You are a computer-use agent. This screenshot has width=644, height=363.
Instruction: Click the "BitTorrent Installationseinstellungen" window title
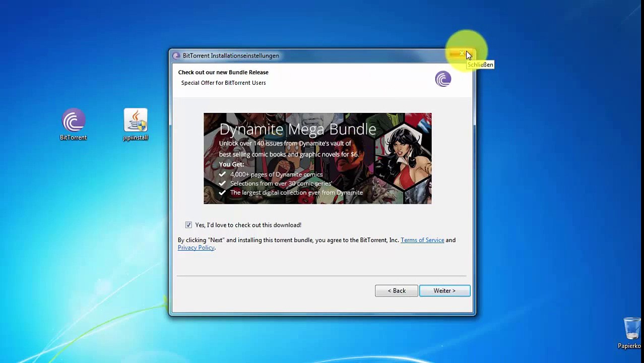click(x=231, y=55)
